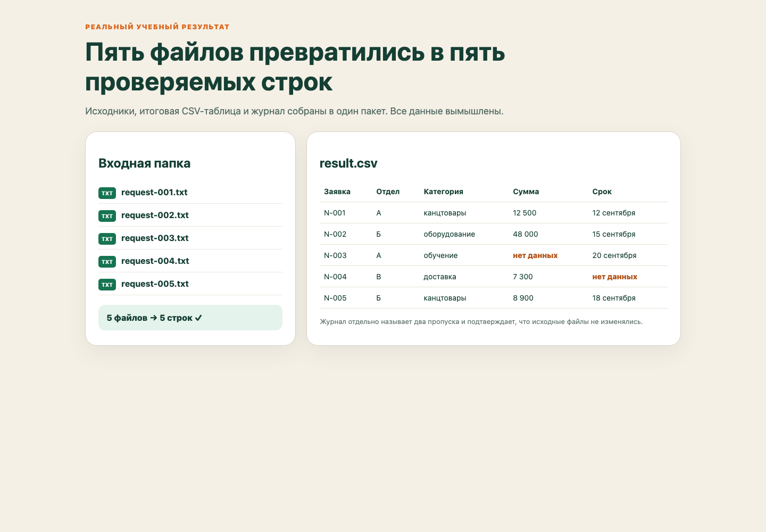Click cell N-003 in the table
This screenshot has width=766, height=532.
(x=335, y=255)
